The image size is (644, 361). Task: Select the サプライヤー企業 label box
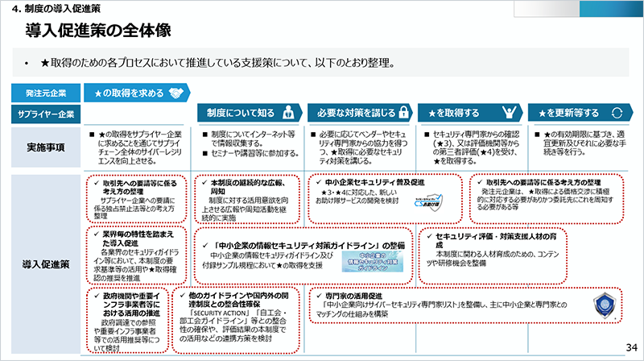pos(46,114)
